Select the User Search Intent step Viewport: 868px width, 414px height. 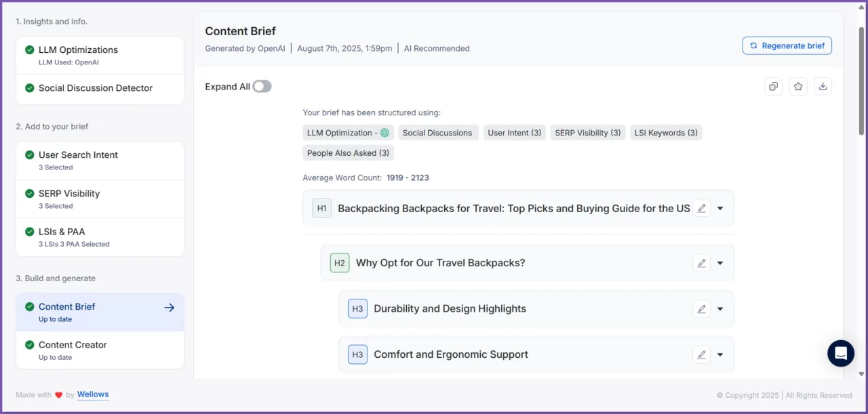pyautogui.click(x=100, y=160)
